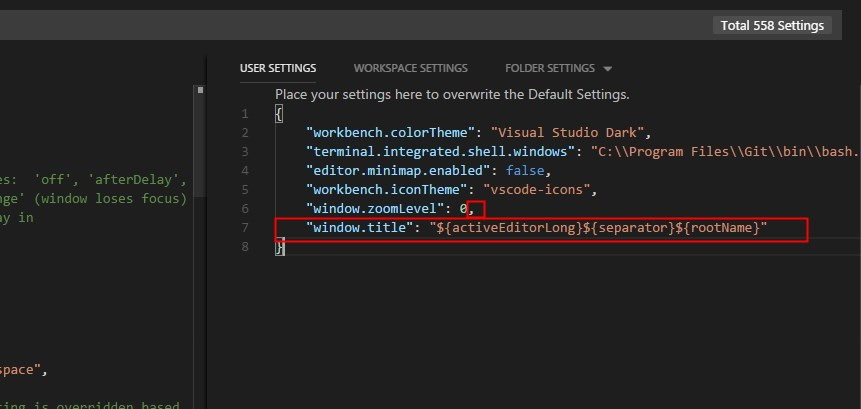The width and height of the screenshot is (861, 409).
Task: Click the false value of editor.minimap.enabled
Action: [x=525, y=171]
